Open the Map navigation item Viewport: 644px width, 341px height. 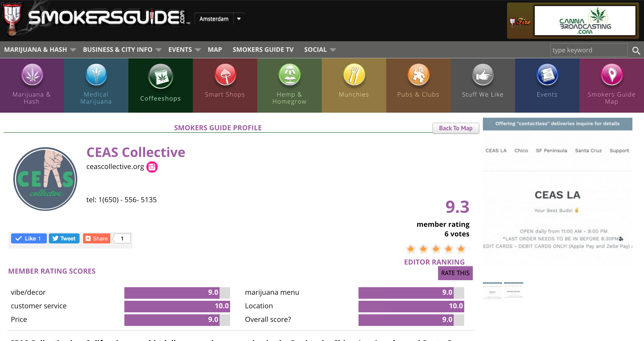tap(215, 50)
